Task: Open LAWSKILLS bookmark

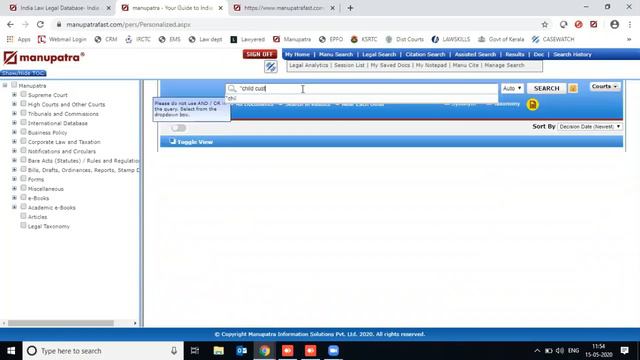Action: click(451, 39)
